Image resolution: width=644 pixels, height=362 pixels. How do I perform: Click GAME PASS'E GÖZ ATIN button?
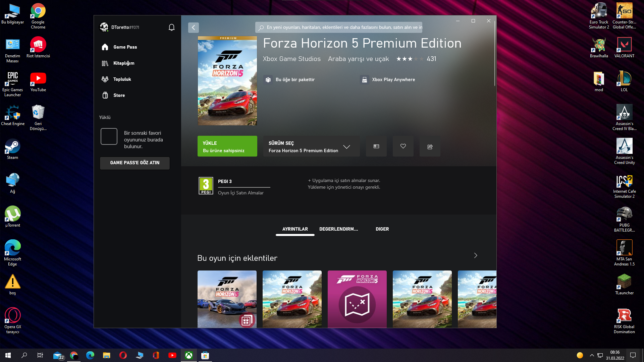[135, 163]
